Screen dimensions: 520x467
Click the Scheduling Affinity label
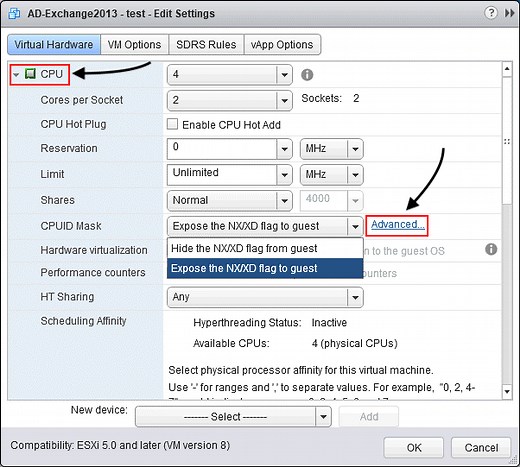(83, 321)
